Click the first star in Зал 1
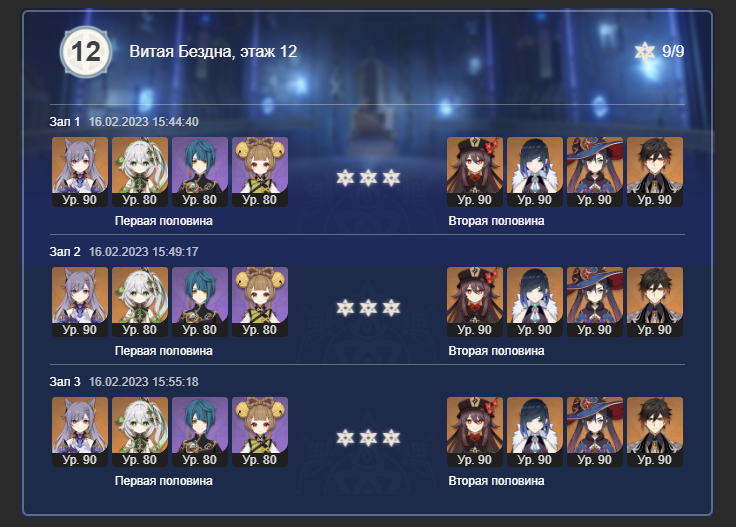The width and height of the screenshot is (736, 527). tap(345, 178)
